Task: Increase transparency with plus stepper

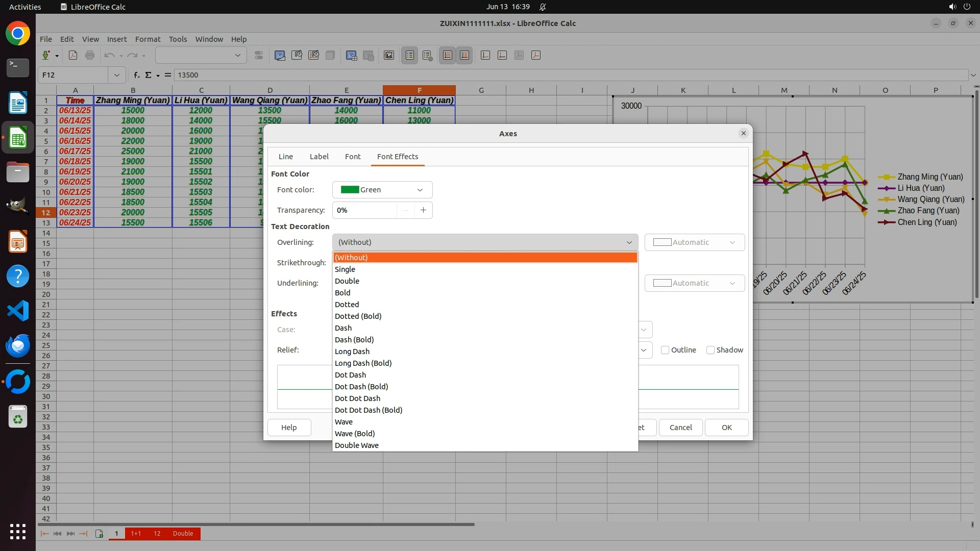Action: (x=423, y=210)
